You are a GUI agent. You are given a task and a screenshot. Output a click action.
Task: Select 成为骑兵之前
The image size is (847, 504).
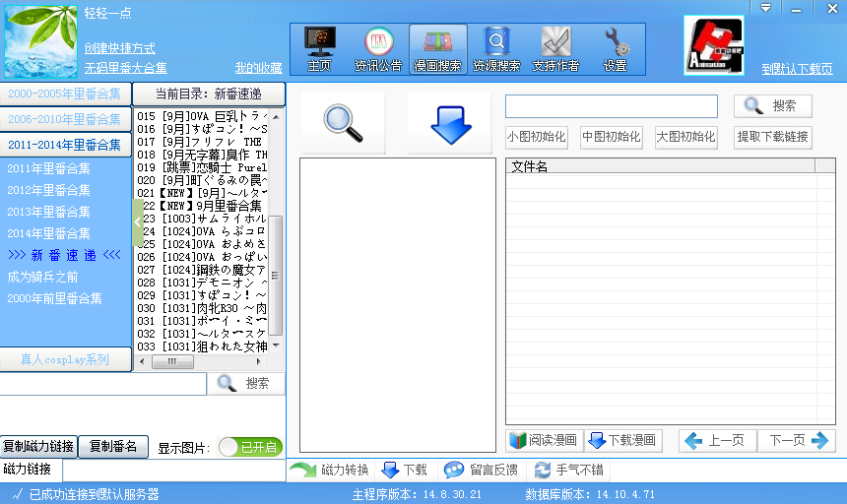click(42, 277)
